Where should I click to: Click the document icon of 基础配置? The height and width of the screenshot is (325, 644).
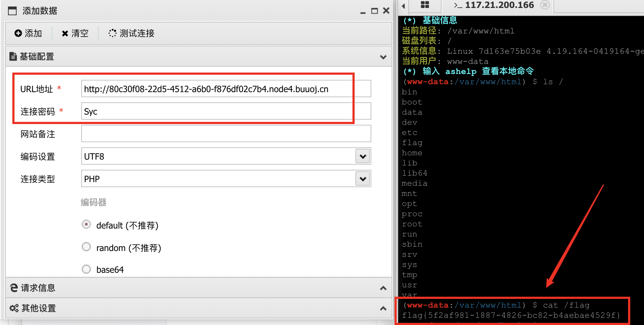[x=13, y=56]
